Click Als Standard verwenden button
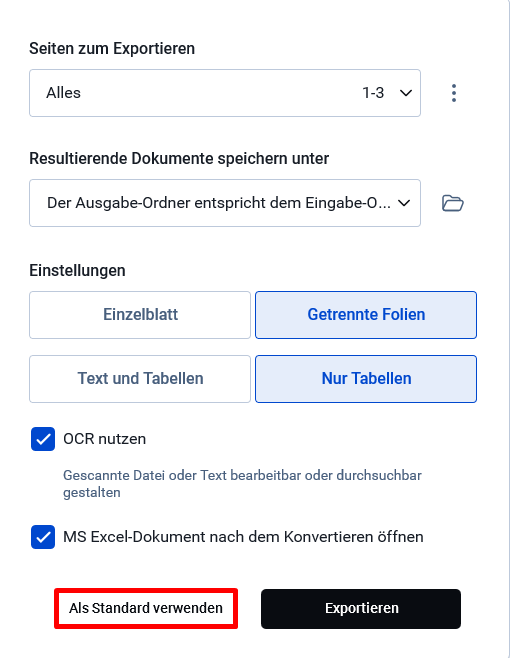This screenshot has width=510, height=658. pos(146,608)
